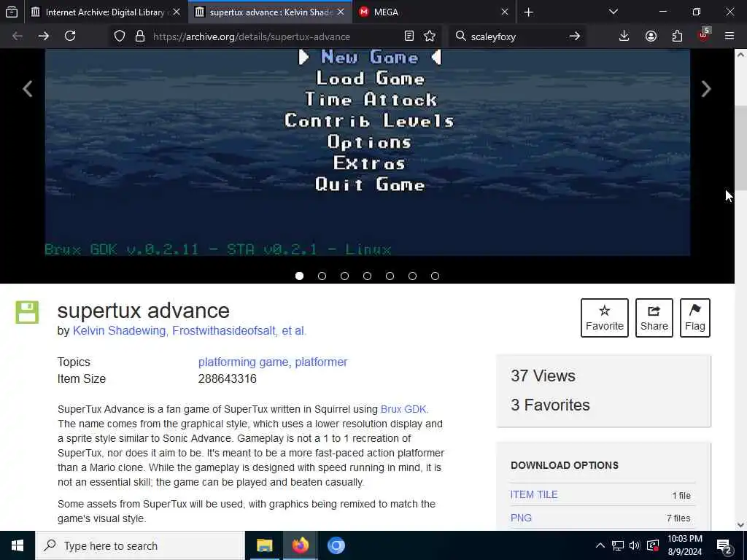This screenshot has height=560, width=747.
Task: Switch to Internet Archive: Digital Library tab
Action: point(105,12)
